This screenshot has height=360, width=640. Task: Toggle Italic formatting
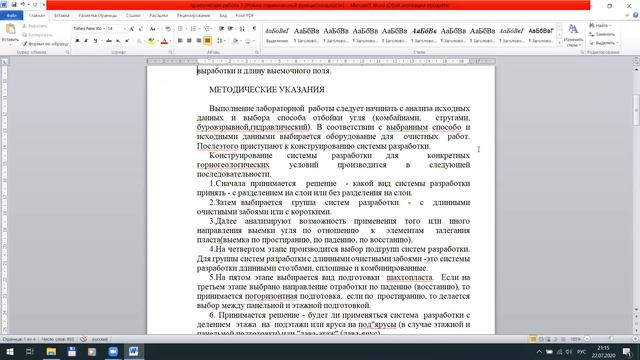click(x=86, y=41)
